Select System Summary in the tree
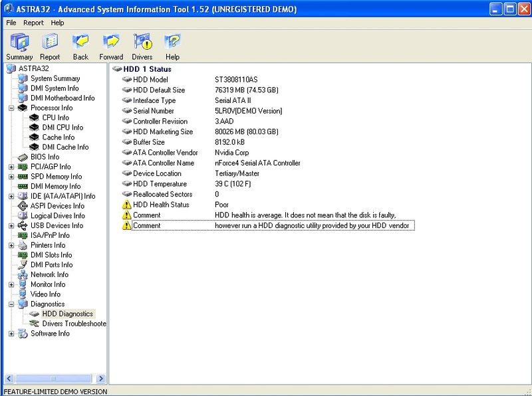 [x=55, y=78]
